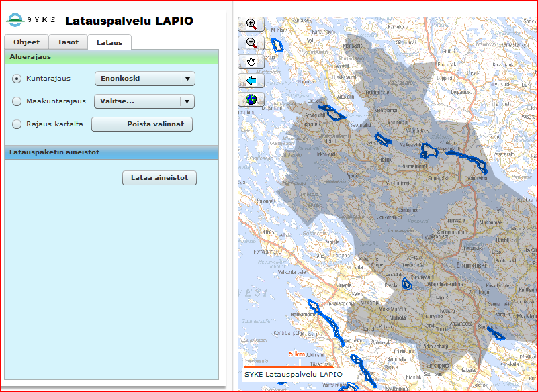The width and height of the screenshot is (538, 392).
Task: Select the pan hand tool
Action: click(x=251, y=62)
